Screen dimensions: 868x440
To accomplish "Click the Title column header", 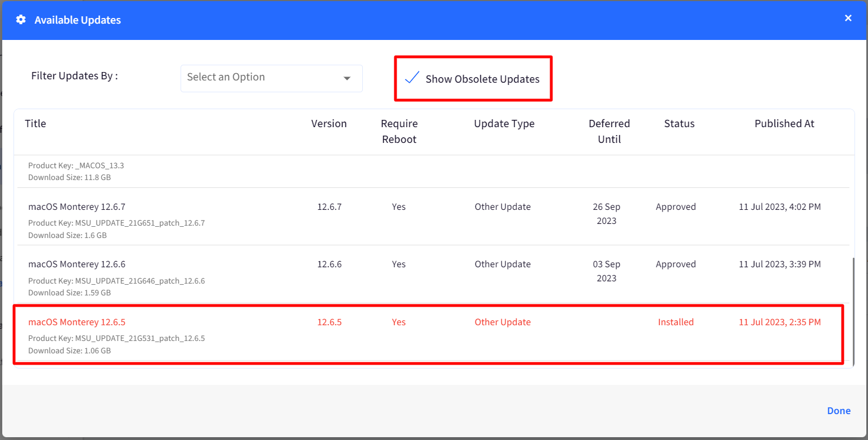I will (x=35, y=123).
